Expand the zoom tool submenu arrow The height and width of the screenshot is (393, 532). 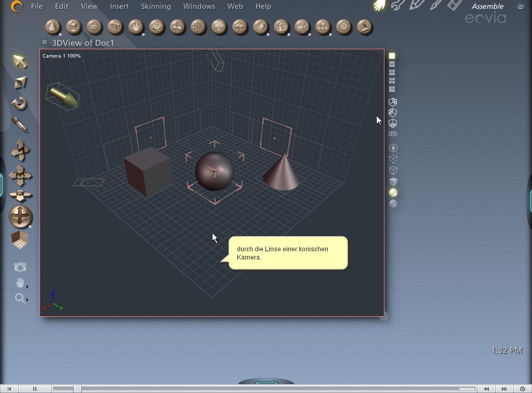point(28,300)
